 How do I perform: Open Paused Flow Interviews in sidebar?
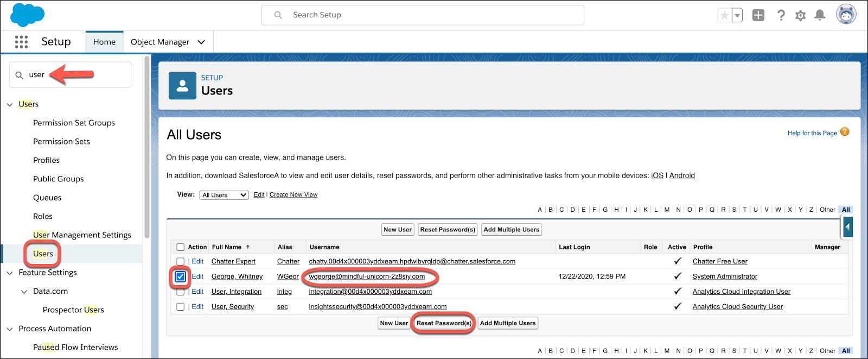point(75,347)
